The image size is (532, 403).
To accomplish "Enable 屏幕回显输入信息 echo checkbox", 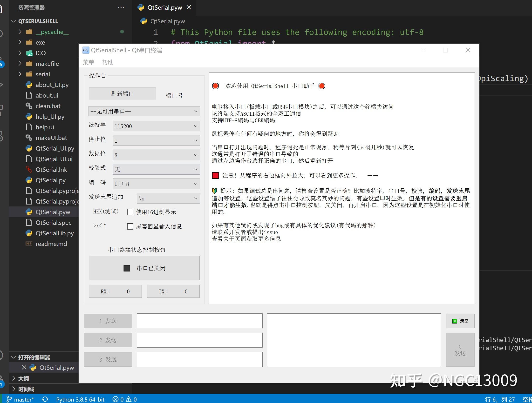I will [x=130, y=226].
